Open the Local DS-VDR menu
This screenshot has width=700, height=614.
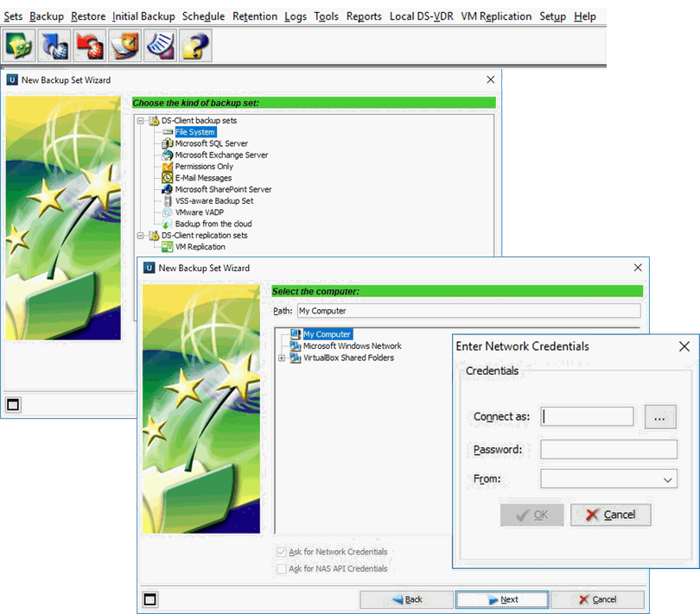[421, 16]
